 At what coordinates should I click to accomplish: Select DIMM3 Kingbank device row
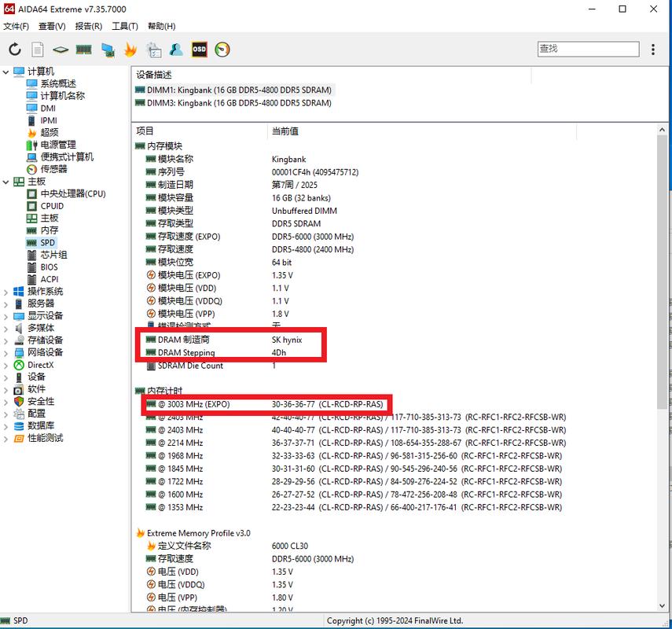[x=233, y=103]
